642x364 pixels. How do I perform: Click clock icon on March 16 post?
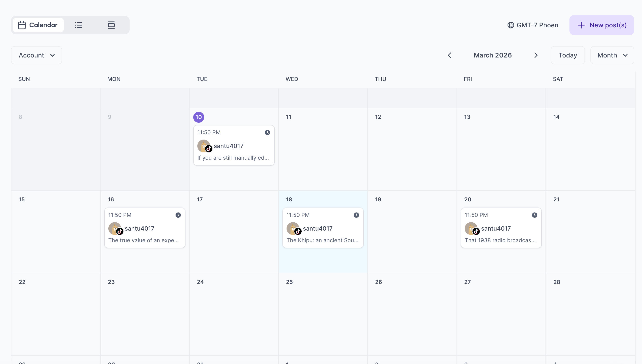pyautogui.click(x=178, y=215)
